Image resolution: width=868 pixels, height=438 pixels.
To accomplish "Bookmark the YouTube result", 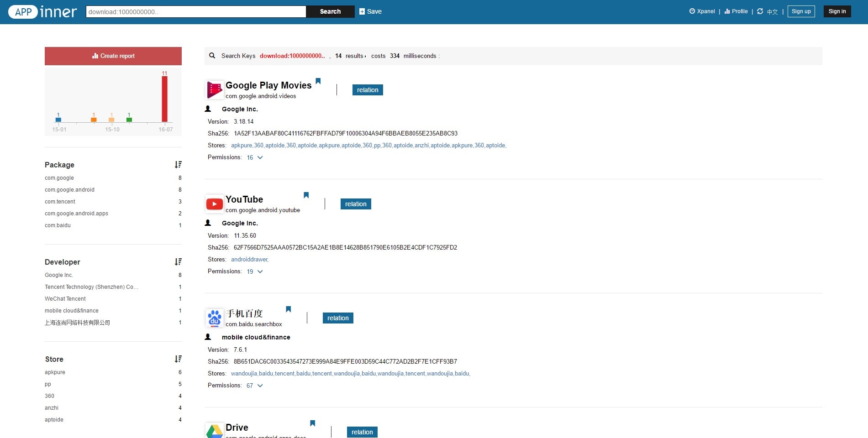I will pyautogui.click(x=306, y=195).
